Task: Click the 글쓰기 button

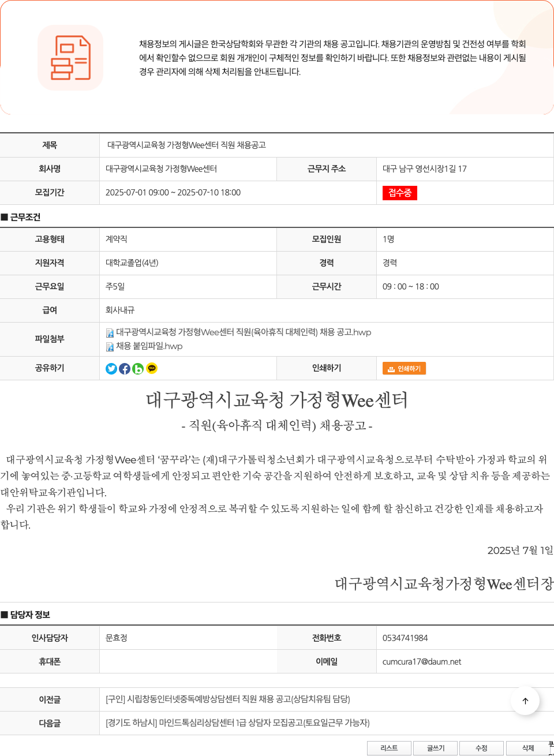Action: (436, 748)
